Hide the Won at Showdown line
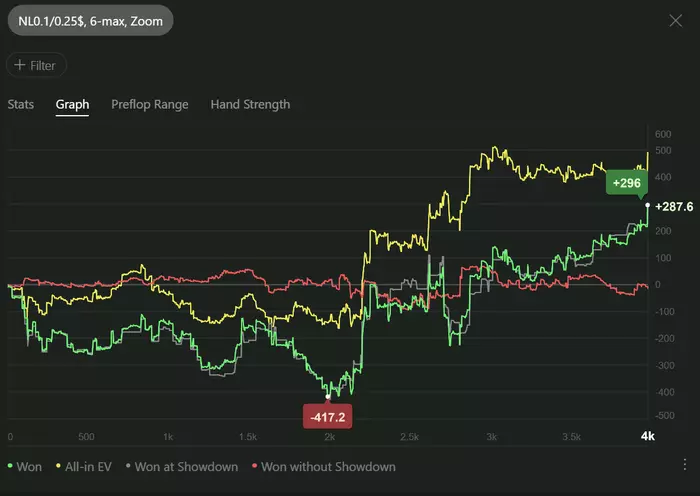The image size is (700, 496). click(186, 466)
